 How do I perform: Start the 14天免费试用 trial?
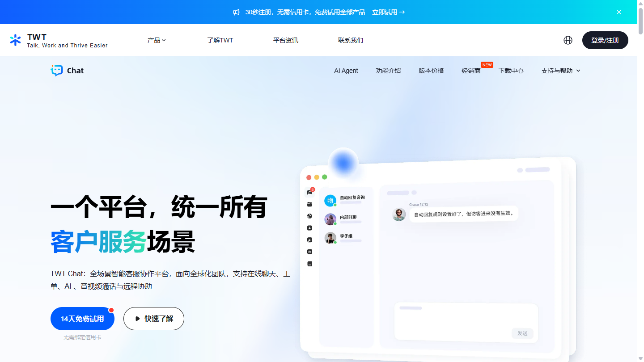click(x=82, y=319)
